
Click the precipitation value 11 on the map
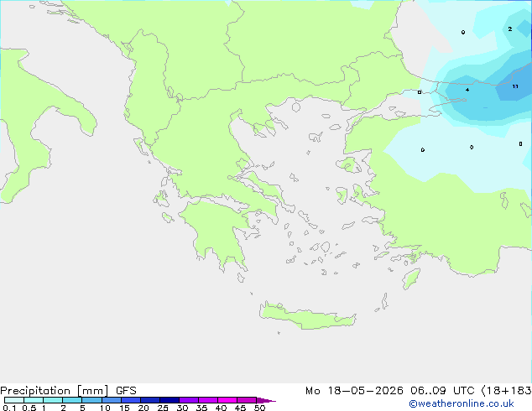pyautogui.click(x=515, y=86)
